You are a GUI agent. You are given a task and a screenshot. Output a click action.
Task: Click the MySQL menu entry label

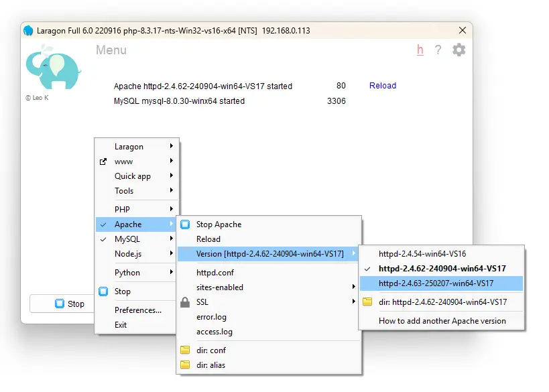coord(127,239)
